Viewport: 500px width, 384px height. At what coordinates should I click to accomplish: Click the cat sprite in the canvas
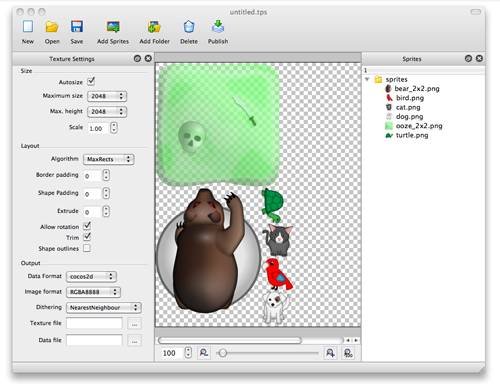click(x=278, y=239)
